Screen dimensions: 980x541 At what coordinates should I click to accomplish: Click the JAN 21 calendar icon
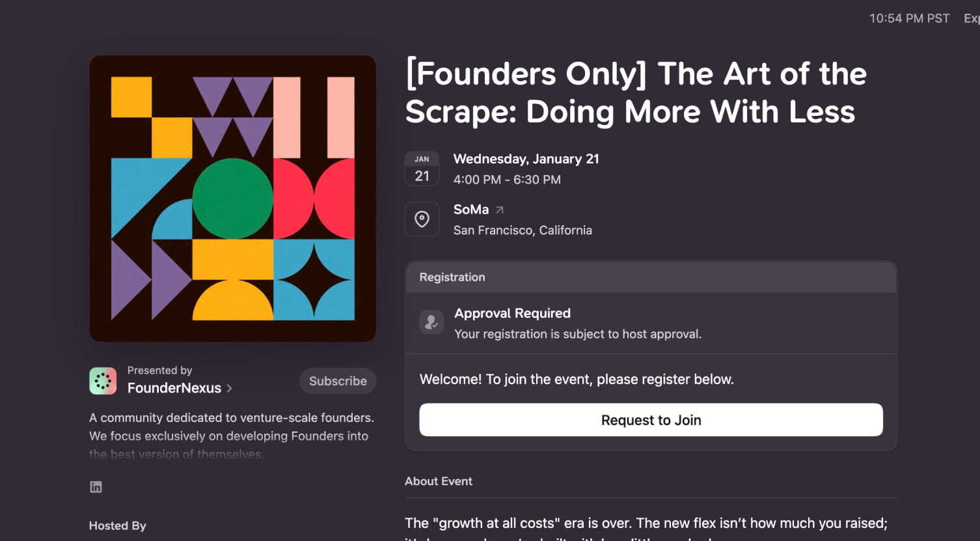point(422,169)
